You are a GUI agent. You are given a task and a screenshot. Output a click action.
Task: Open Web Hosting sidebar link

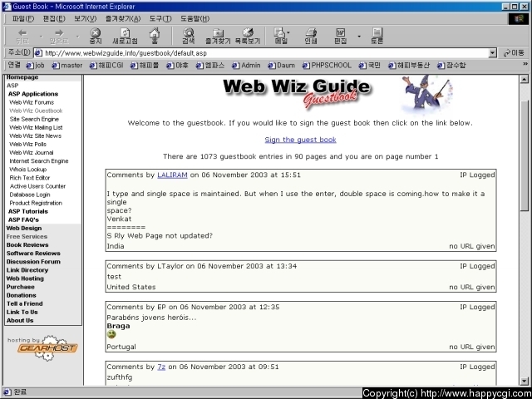25,278
